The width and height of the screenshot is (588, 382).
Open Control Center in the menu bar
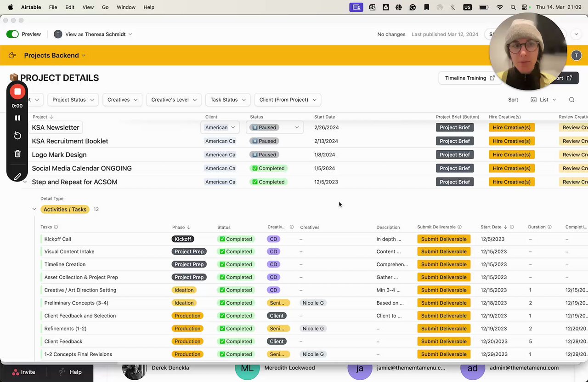point(525,7)
